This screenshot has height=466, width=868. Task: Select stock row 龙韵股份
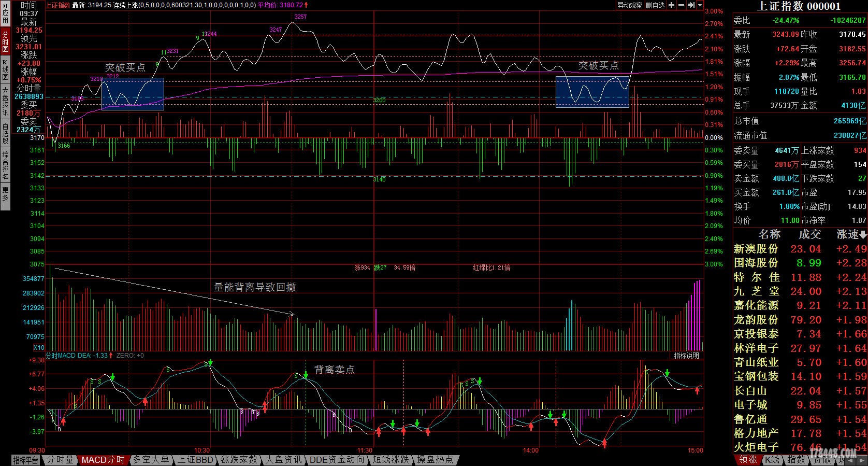pyautogui.click(x=800, y=320)
